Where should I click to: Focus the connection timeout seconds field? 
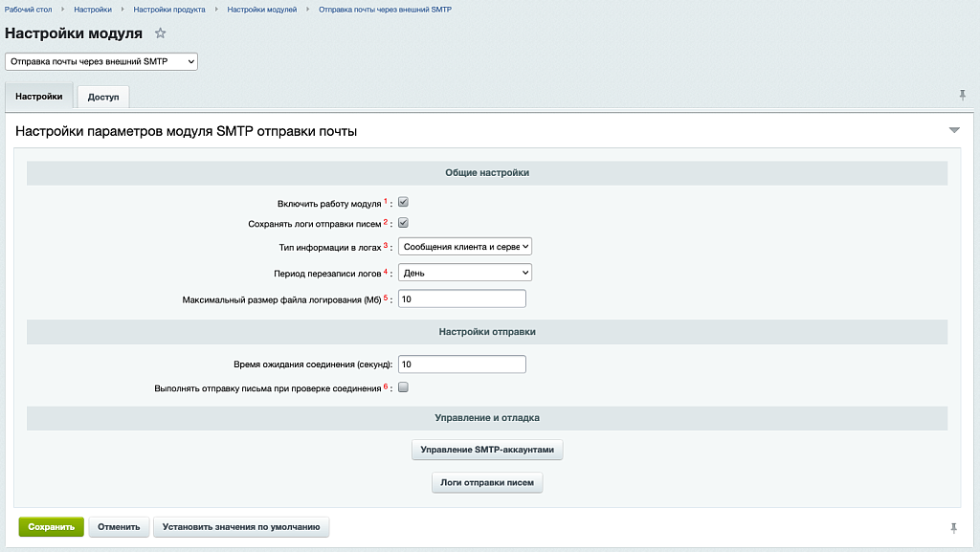pos(462,364)
